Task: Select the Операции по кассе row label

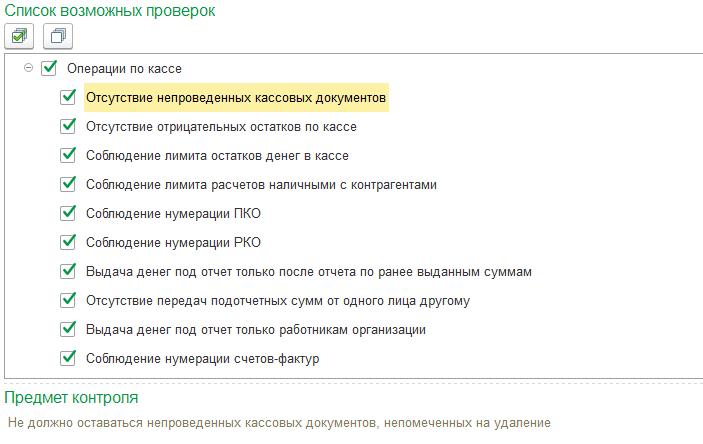Action: pos(124,69)
